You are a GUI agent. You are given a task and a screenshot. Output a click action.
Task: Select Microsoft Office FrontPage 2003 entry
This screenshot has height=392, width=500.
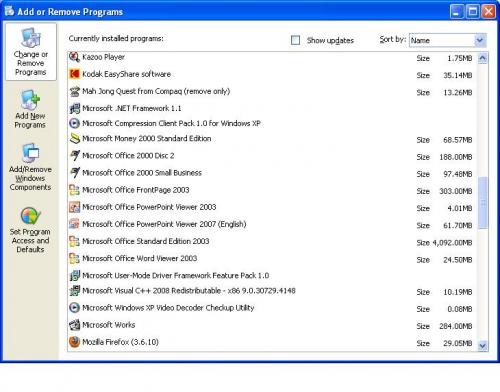point(136,190)
